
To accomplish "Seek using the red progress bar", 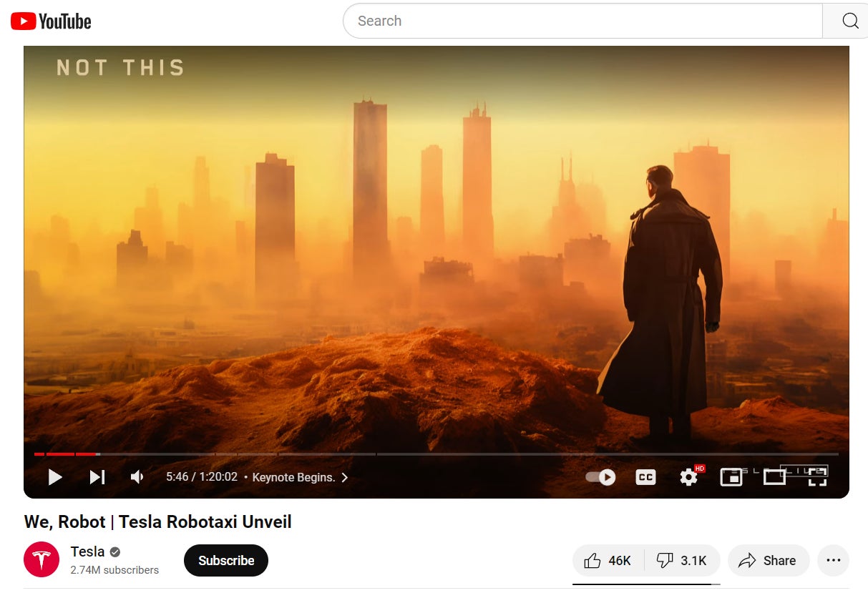I will [64, 454].
